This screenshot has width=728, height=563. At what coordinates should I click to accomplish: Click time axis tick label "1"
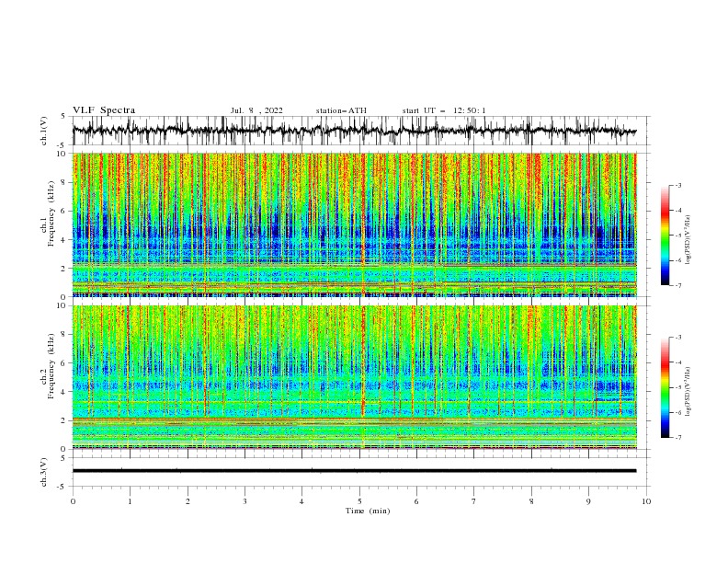[x=130, y=501]
